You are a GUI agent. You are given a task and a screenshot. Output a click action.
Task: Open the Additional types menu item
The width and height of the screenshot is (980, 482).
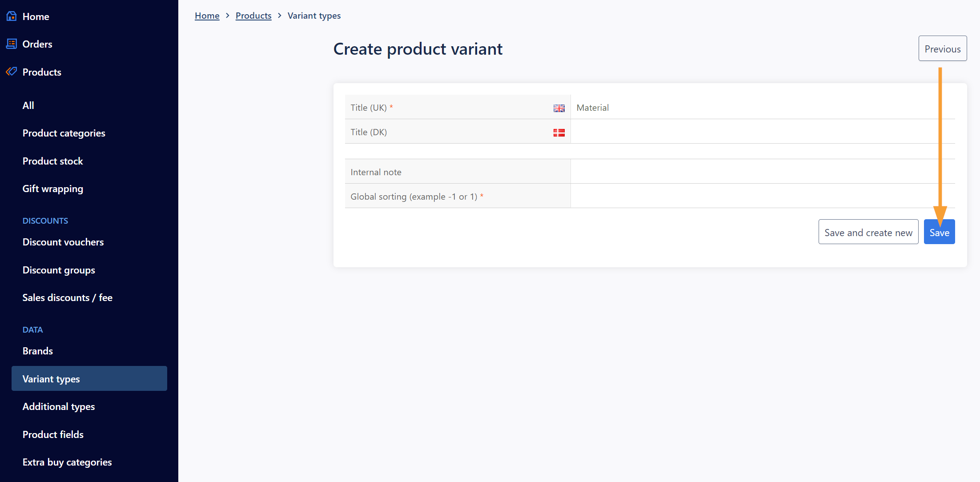click(58, 406)
